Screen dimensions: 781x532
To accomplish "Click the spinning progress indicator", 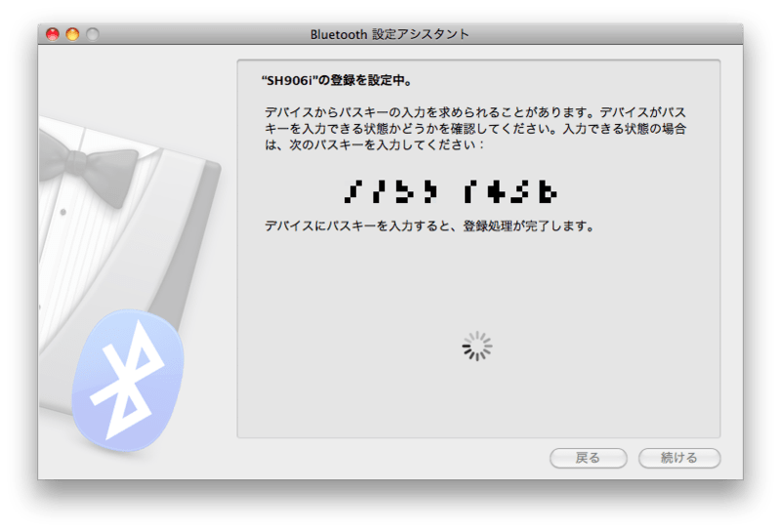I will (477, 347).
